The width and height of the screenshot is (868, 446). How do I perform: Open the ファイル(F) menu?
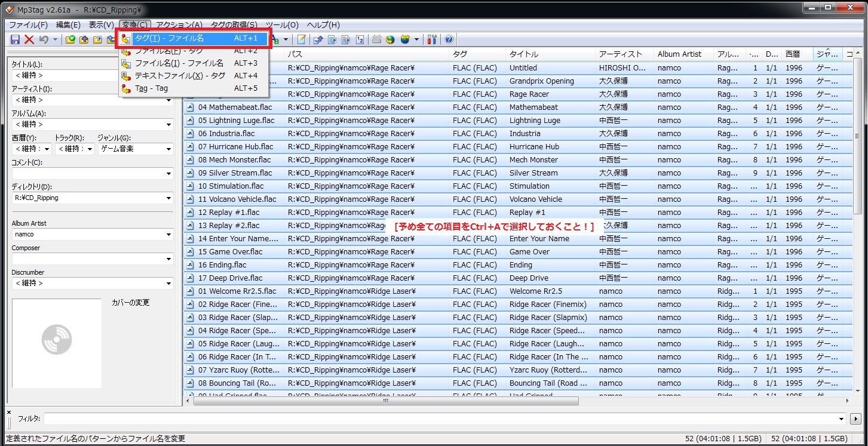[x=28, y=24]
